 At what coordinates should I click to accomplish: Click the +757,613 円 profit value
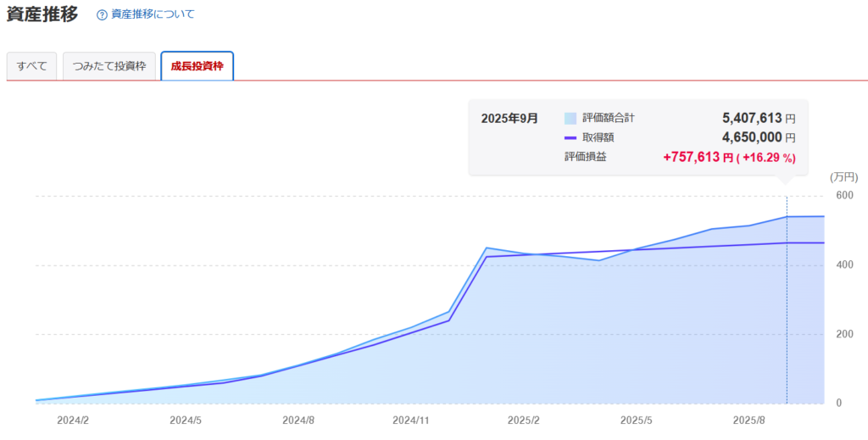[x=697, y=158]
